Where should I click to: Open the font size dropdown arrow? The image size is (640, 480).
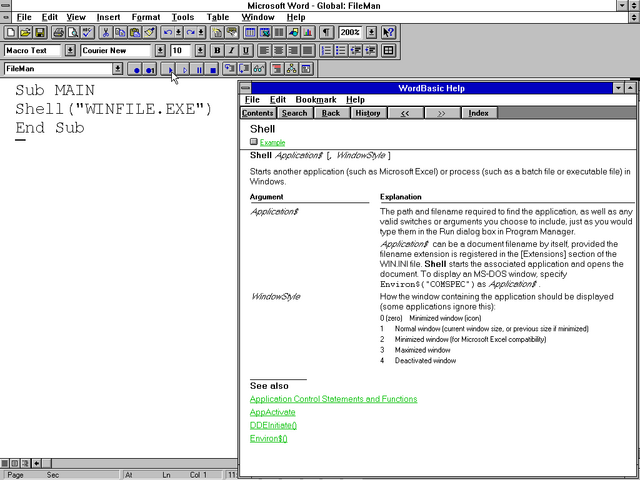[200, 51]
